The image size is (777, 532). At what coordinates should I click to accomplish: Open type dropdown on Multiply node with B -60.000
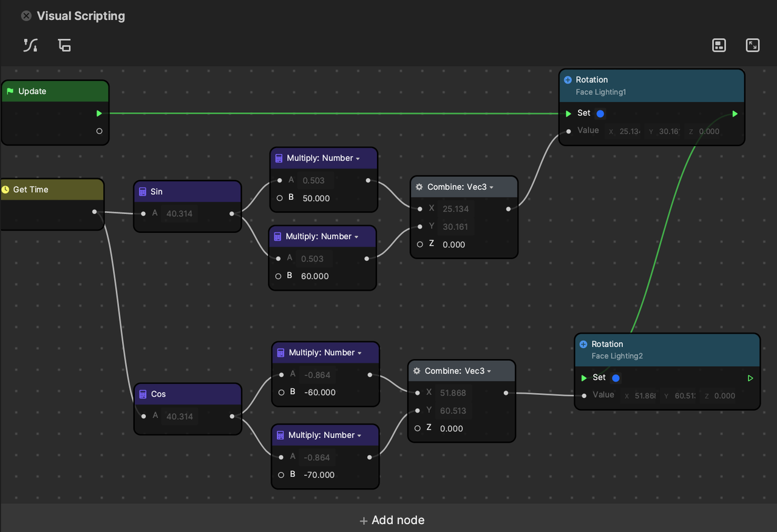[359, 354]
